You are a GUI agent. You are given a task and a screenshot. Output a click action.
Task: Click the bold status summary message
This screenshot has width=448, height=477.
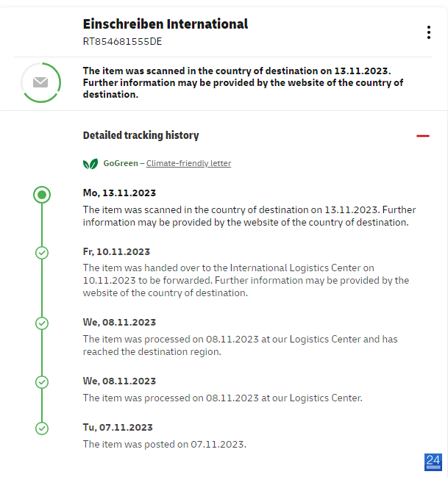(243, 82)
